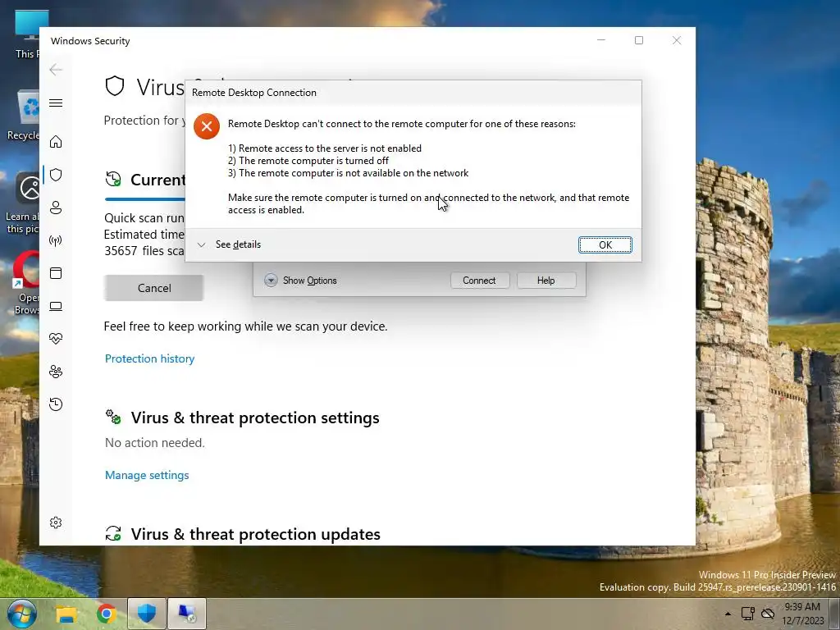
Task: Open Firewall & network protection icon
Action: point(56,240)
